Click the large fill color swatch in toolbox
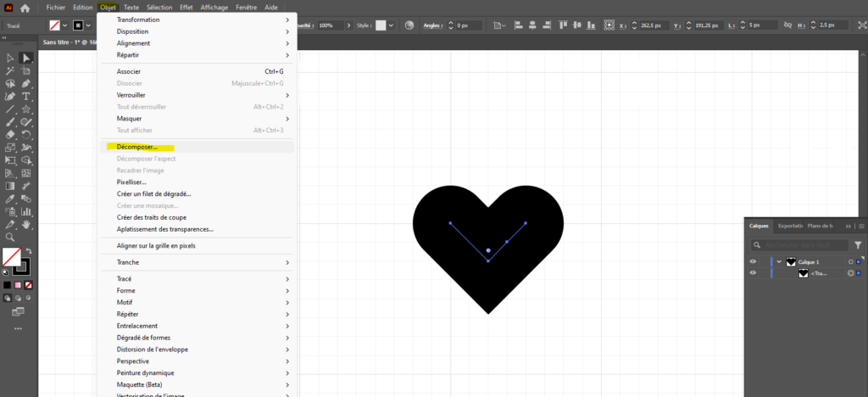 (10, 254)
